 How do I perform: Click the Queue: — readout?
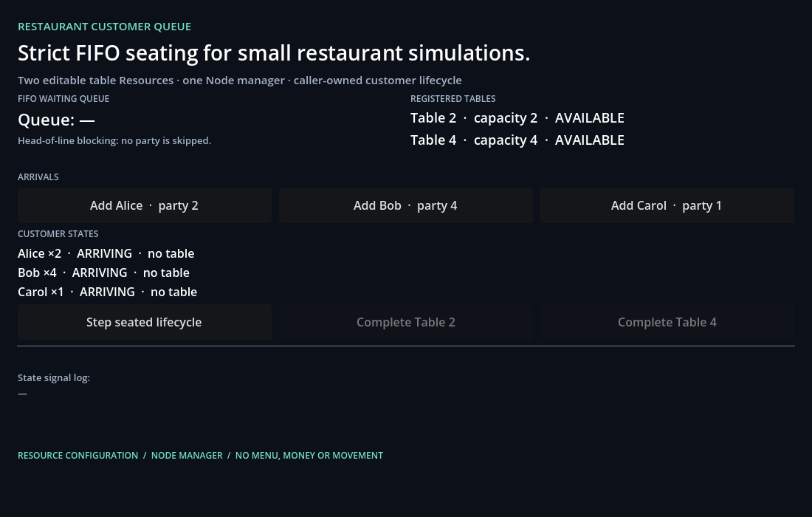(56, 120)
